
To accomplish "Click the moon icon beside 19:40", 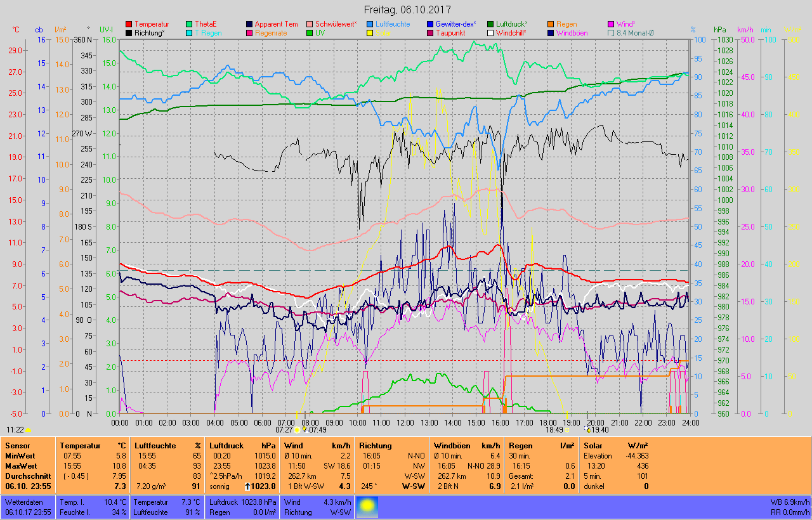I will point(587,429).
